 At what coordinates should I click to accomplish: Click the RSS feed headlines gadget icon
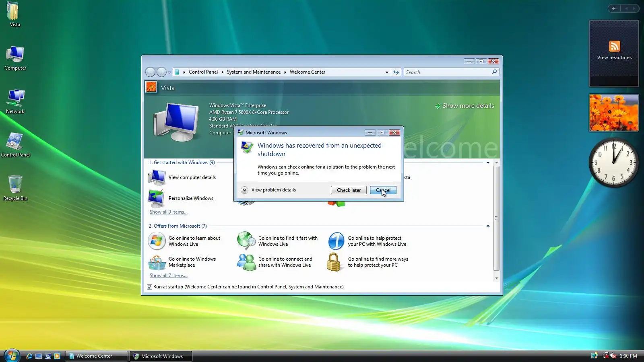614,46
